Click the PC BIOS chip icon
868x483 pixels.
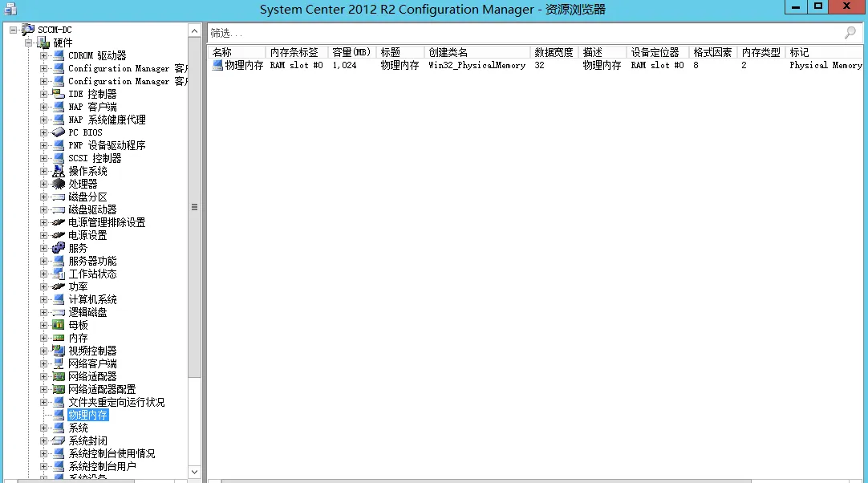point(59,132)
